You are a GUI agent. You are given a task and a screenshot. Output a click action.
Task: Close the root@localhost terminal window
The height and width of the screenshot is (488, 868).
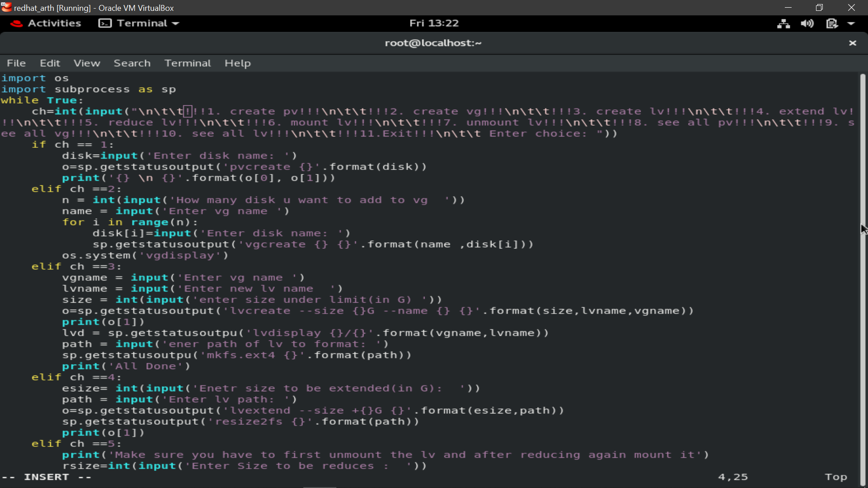click(853, 43)
